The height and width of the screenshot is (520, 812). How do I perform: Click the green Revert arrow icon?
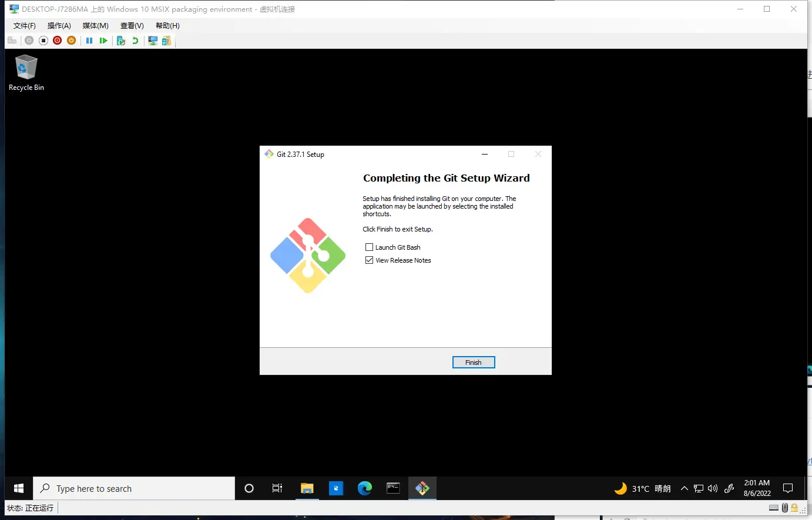coord(135,41)
